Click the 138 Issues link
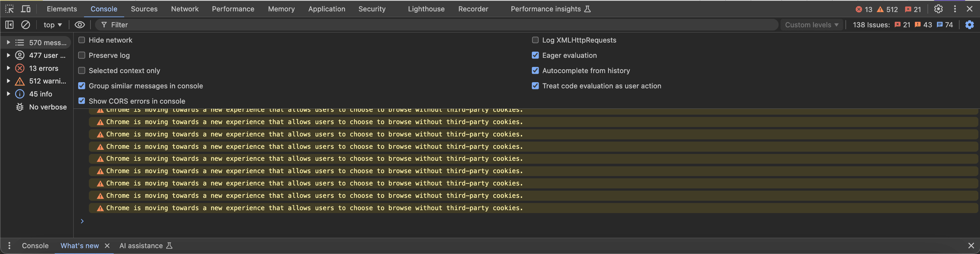Image resolution: width=980 pixels, height=254 pixels. (871, 25)
